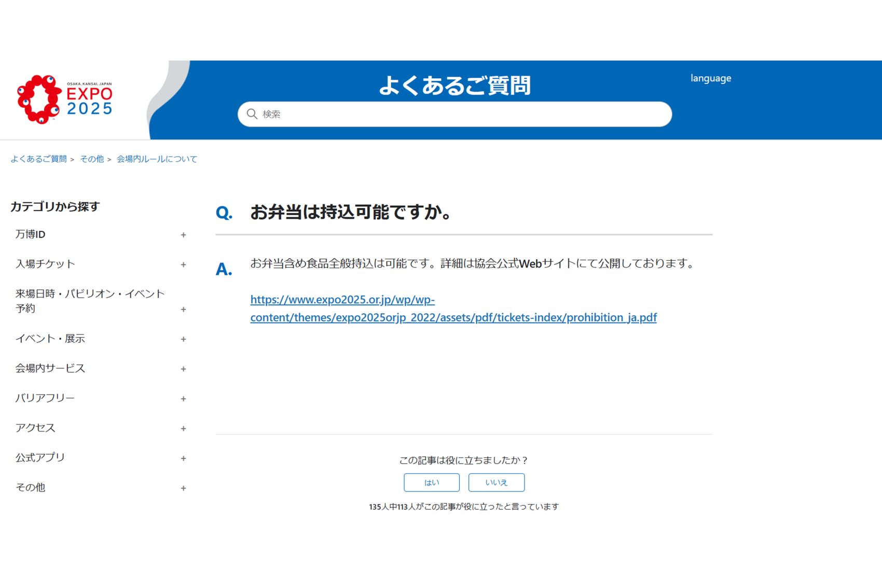Click the search magnifier icon
This screenshot has width=882, height=588.
tap(253, 114)
